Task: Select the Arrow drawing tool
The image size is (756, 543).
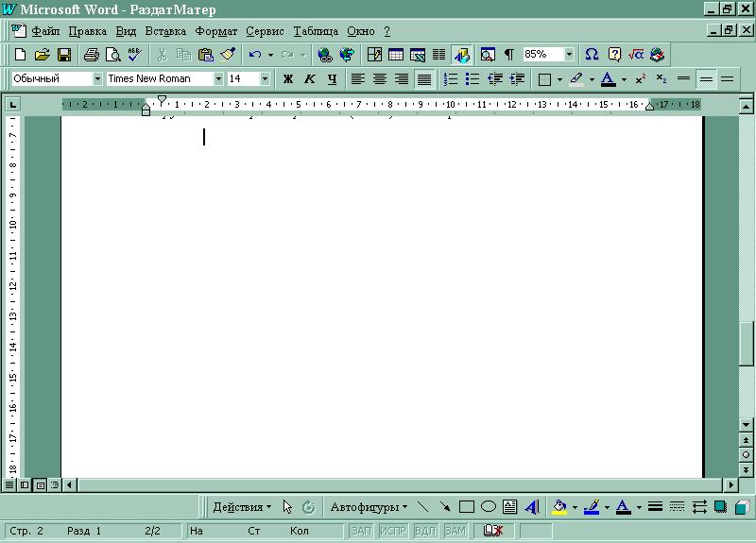Action: (444, 507)
